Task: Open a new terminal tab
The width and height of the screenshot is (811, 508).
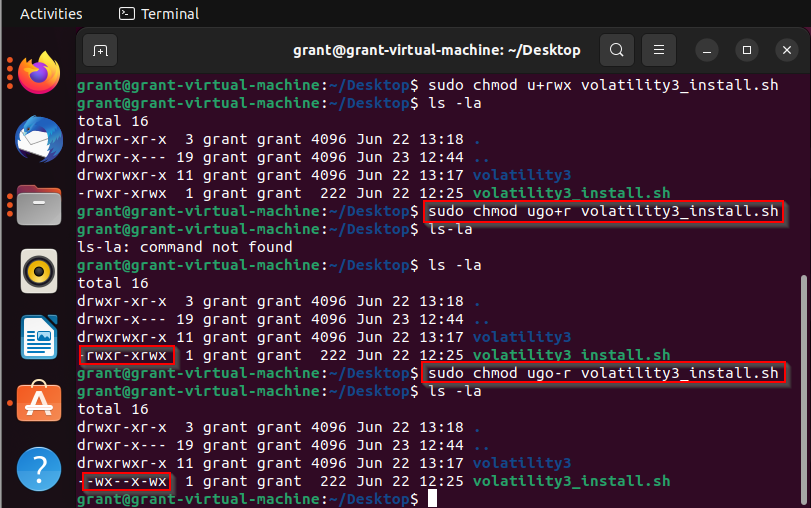Action: [100, 50]
